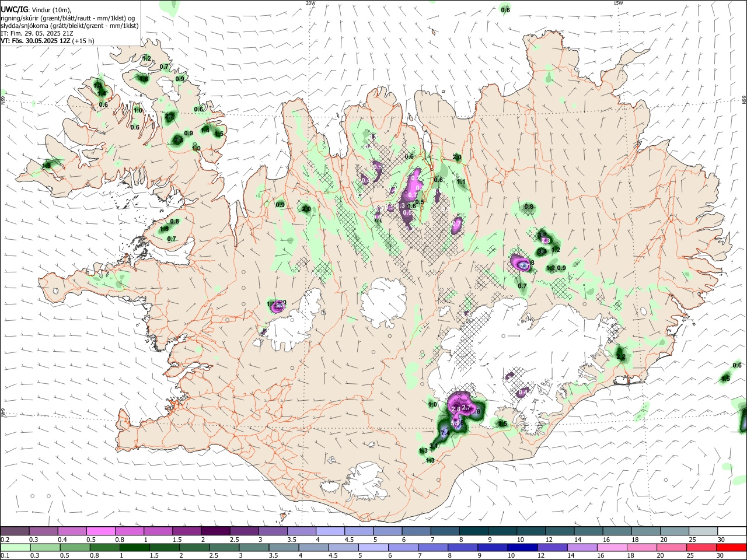
Task: Click the 'VT: Fös. 30.05.2025 12Z (+15 h)' line
Action: click(x=47, y=41)
